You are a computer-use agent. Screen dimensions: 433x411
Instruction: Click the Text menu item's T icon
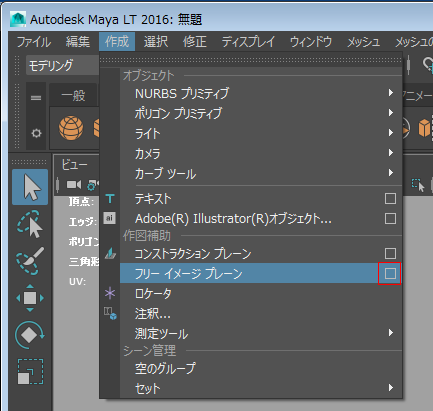[110, 199]
